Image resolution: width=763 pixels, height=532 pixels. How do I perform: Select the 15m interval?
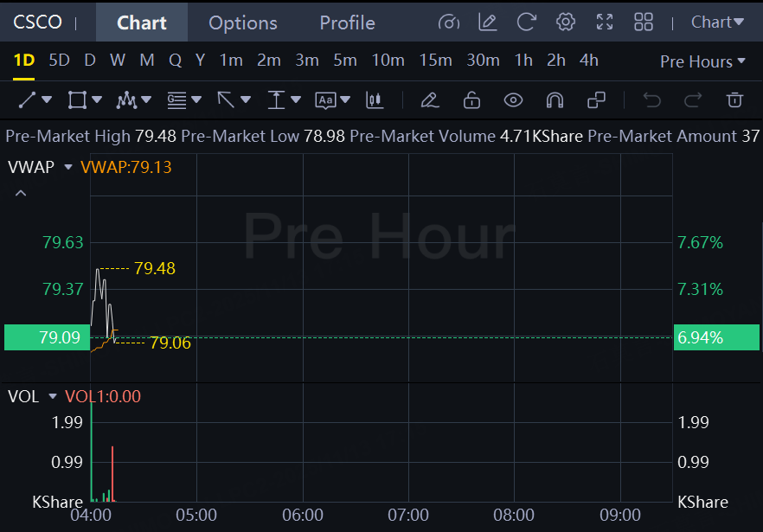[x=435, y=61]
